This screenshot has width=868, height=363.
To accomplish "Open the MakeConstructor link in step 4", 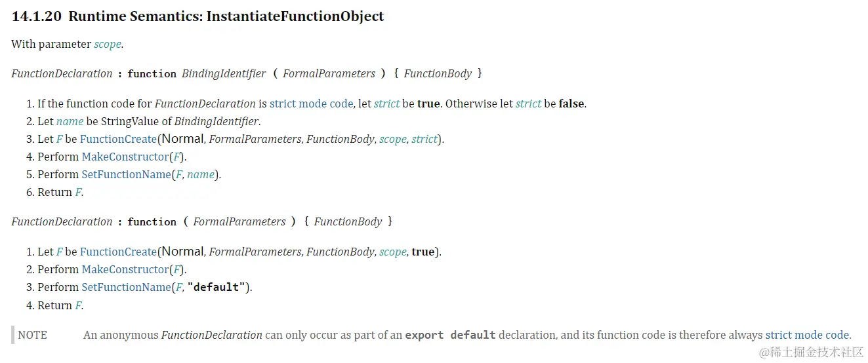I will (125, 157).
